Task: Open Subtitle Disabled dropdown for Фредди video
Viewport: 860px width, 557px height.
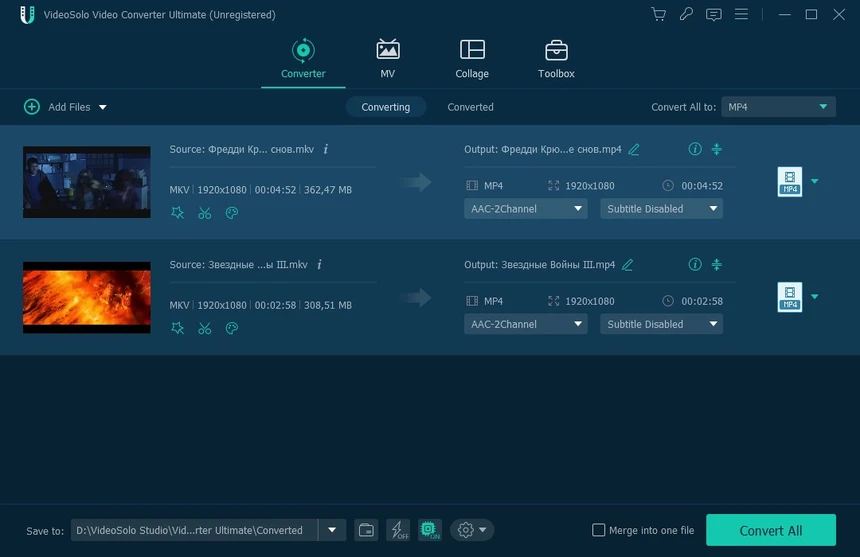Action: [661, 209]
